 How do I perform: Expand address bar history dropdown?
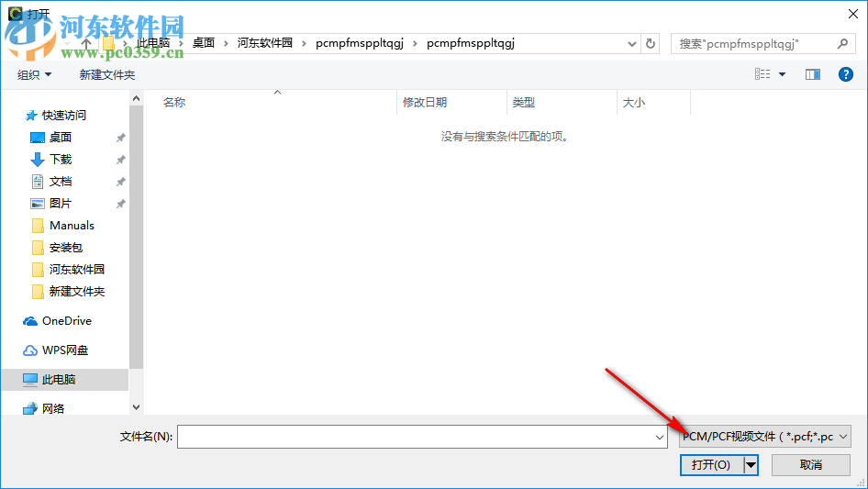631,44
